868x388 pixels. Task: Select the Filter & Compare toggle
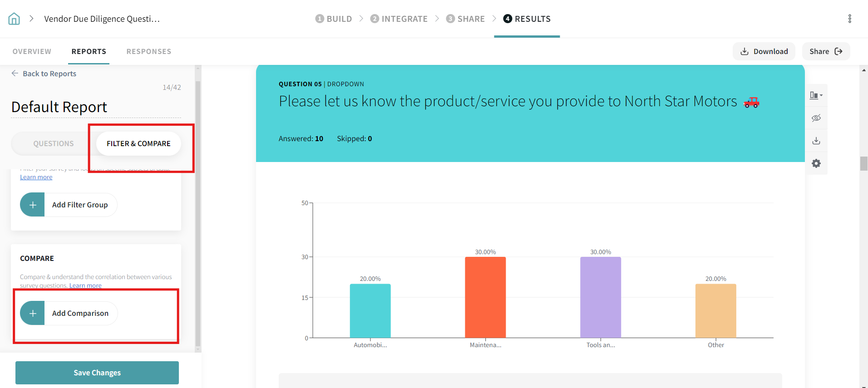pos(138,144)
